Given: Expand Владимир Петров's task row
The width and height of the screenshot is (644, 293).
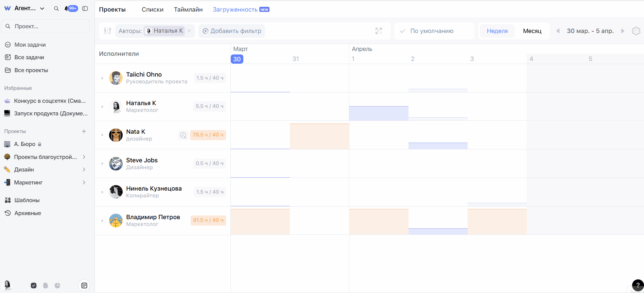Looking at the screenshot, I should 102,221.
